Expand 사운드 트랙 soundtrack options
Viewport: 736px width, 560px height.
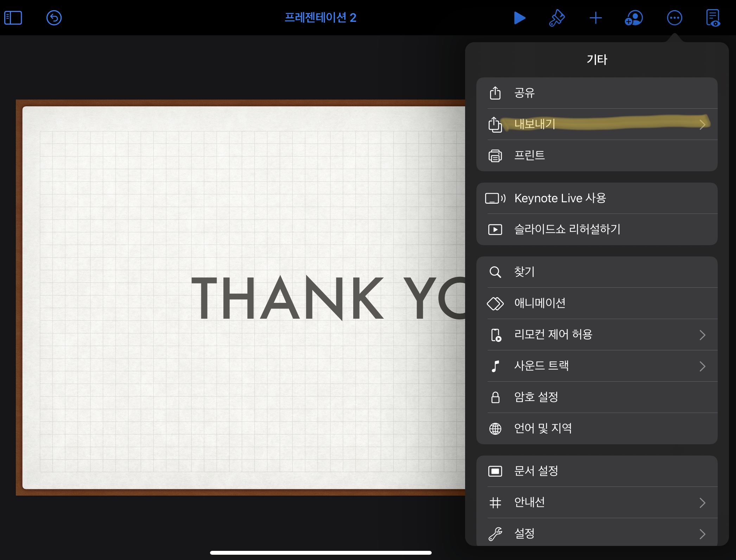[x=597, y=366]
